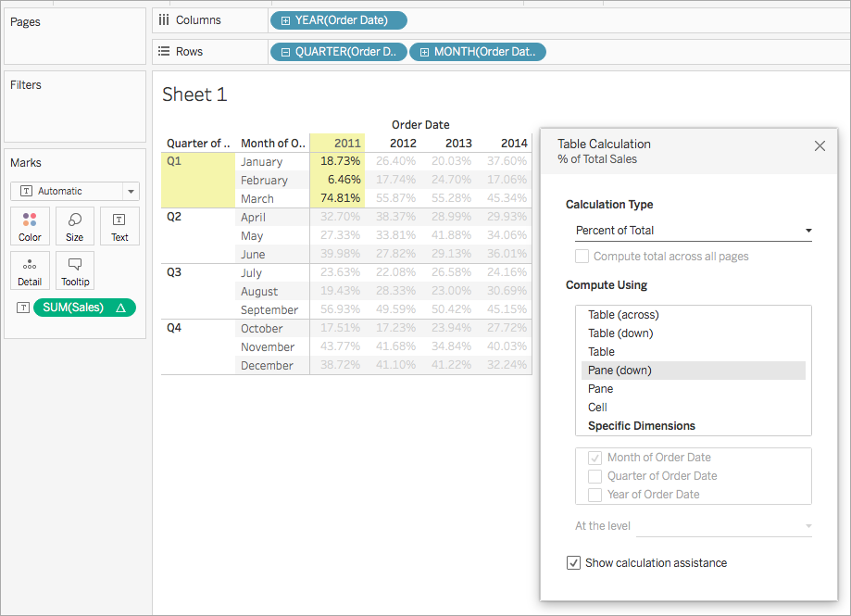Click the table calculation delta on SUM(Sales)
The height and width of the screenshot is (616, 851).
tap(120, 308)
